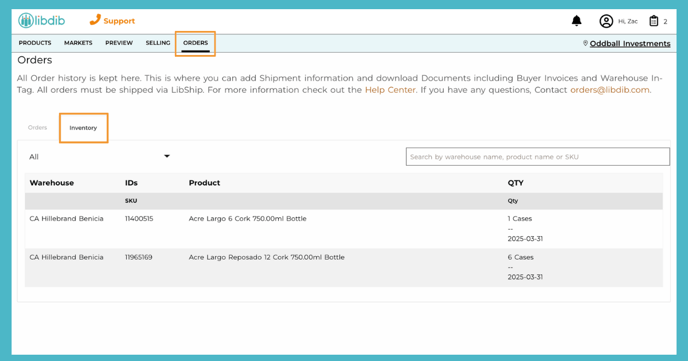
Task: Switch to the Inventory sub-tab
Action: pos(83,128)
